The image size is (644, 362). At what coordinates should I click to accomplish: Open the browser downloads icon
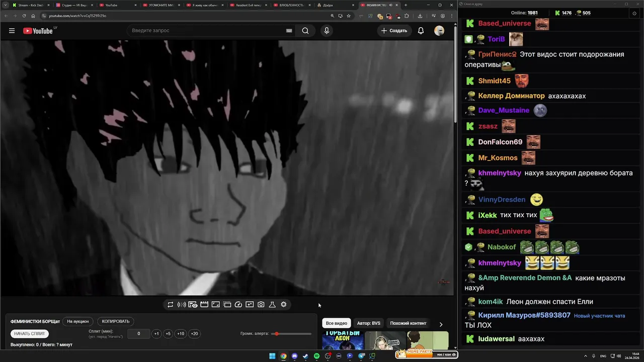pyautogui.click(x=420, y=16)
